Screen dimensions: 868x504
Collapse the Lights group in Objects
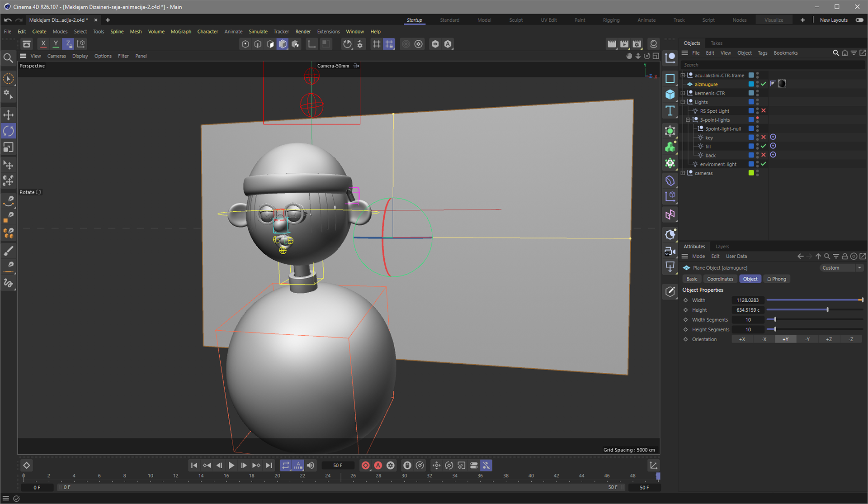683,102
